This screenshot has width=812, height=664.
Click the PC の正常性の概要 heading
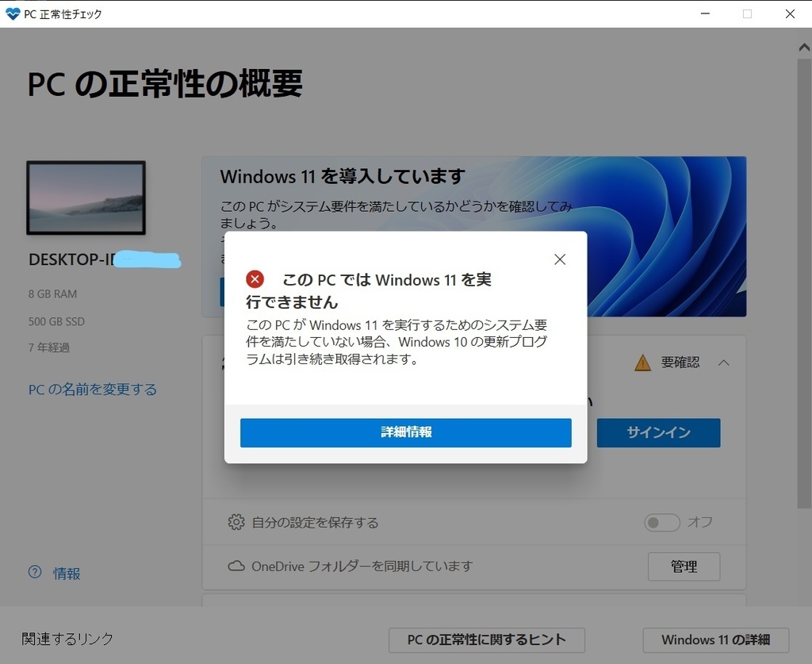pyautogui.click(x=165, y=83)
